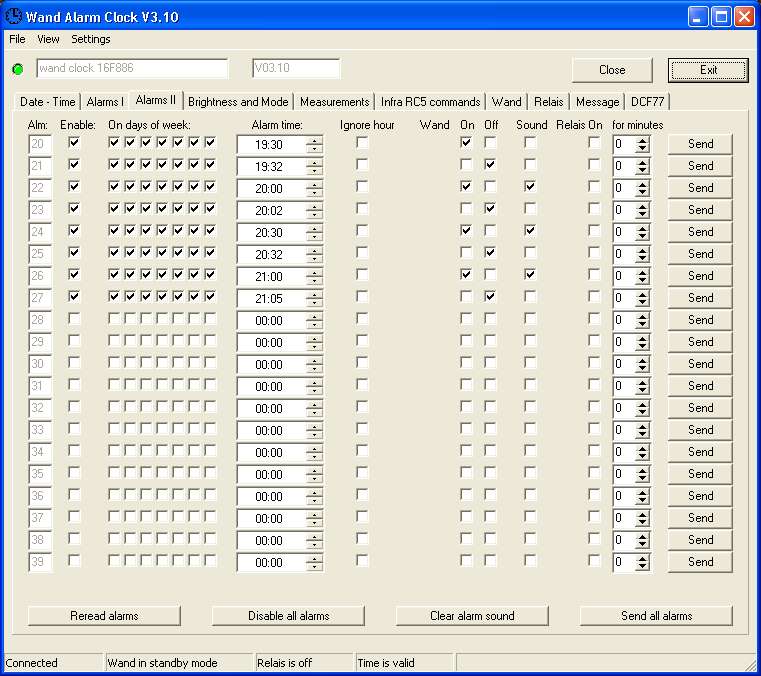The image size is (761, 676).
Task: Click Reread alarms button
Action: pos(104,616)
